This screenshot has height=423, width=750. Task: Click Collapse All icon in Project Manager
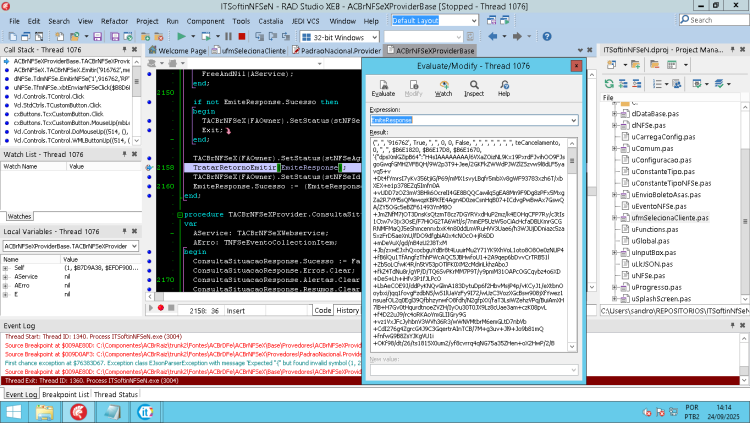pos(637,84)
